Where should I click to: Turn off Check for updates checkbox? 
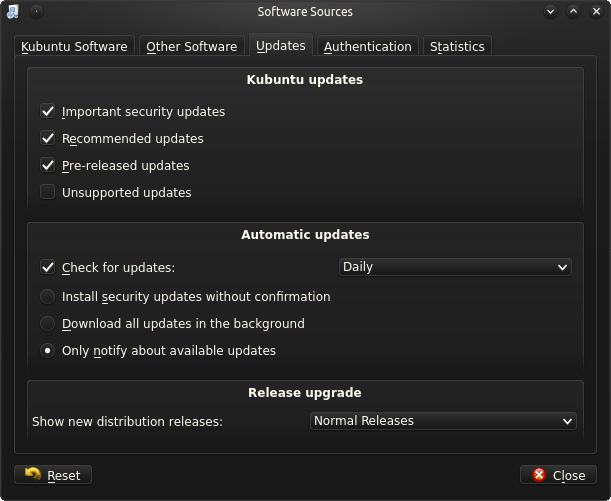pos(47,268)
